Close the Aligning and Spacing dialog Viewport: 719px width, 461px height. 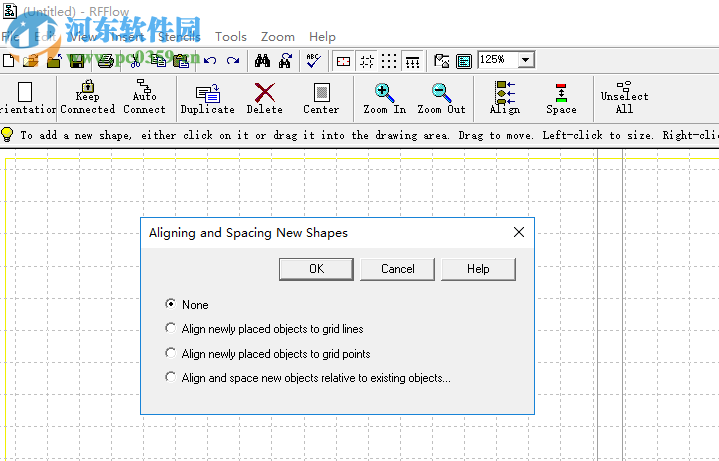pyautogui.click(x=519, y=232)
